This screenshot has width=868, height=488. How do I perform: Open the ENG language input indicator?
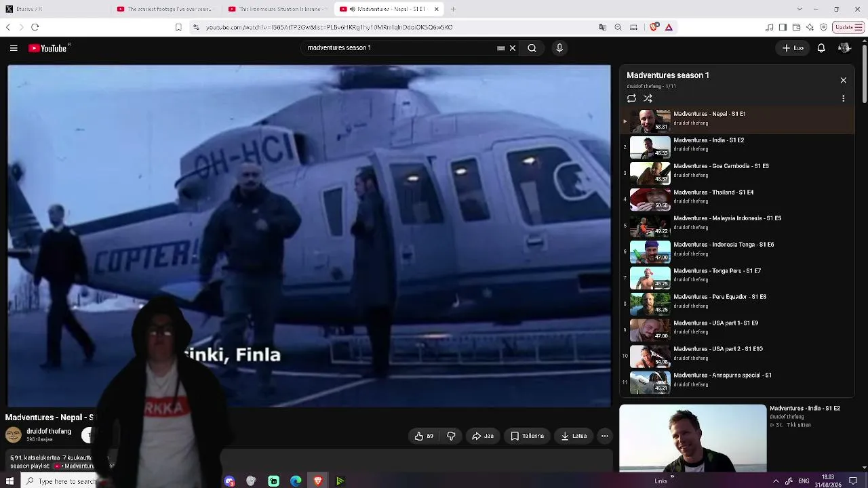(804, 481)
